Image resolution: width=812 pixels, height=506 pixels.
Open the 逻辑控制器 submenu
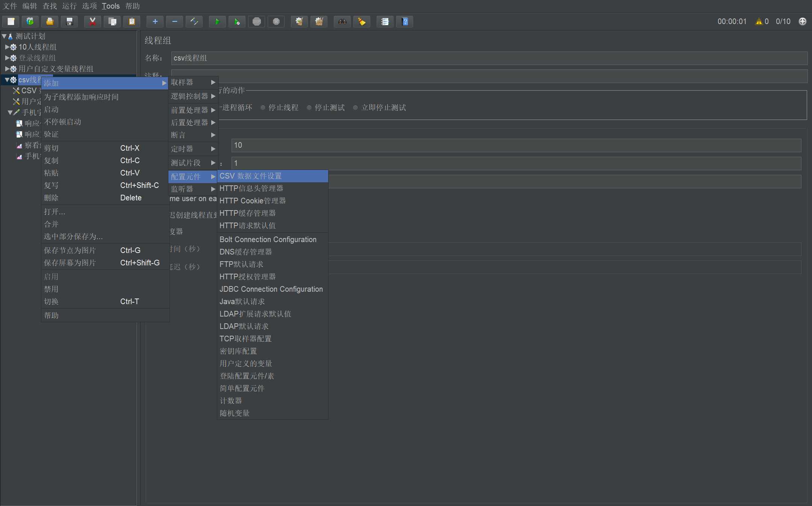point(193,96)
